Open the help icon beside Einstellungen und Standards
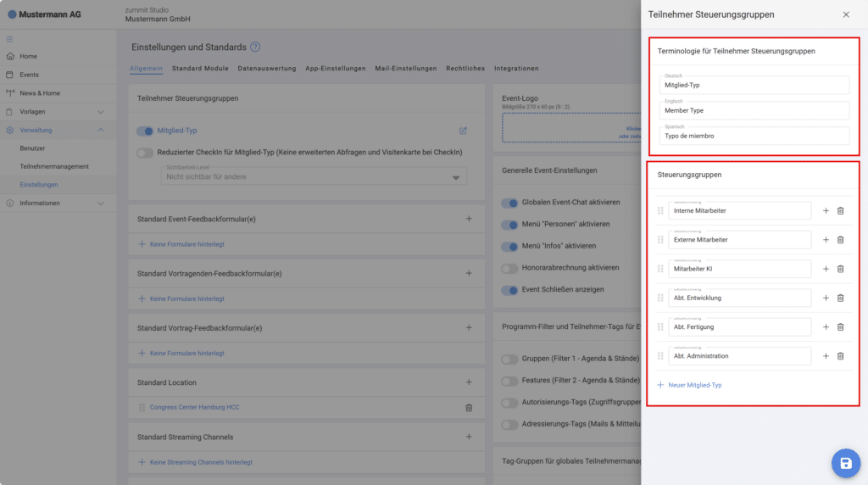Screen dimensions: 868x485 pyautogui.click(x=255, y=47)
